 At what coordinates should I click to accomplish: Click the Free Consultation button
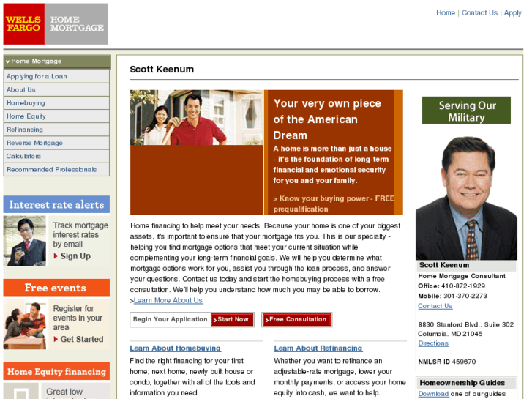297,319
